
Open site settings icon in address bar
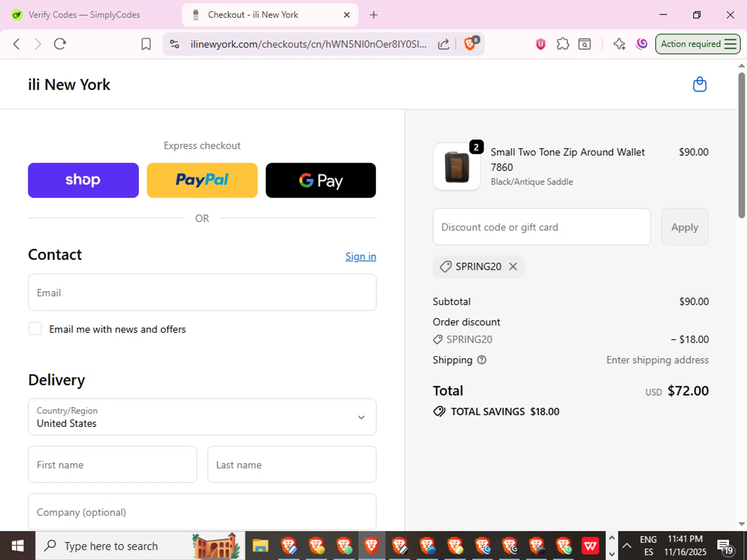coord(174,44)
